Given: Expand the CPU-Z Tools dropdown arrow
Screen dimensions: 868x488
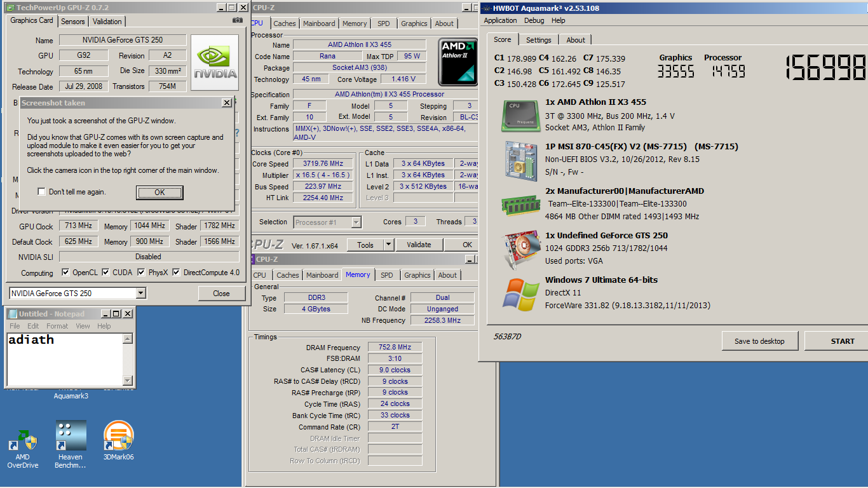Looking at the screenshot, I should tap(389, 245).
